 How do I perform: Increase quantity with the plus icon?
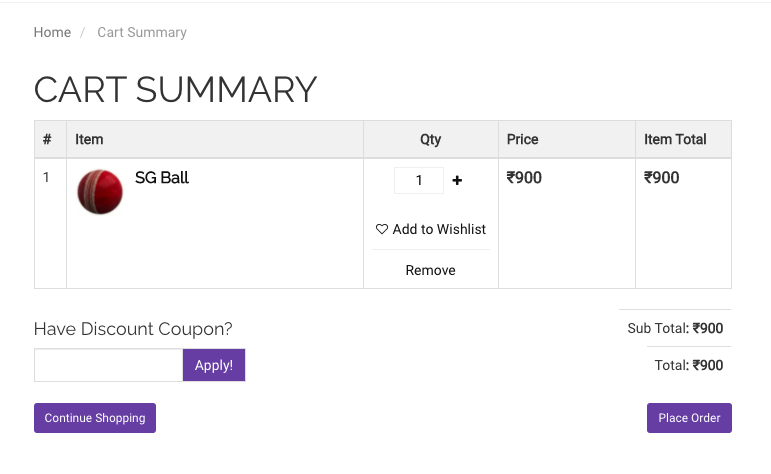(457, 180)
